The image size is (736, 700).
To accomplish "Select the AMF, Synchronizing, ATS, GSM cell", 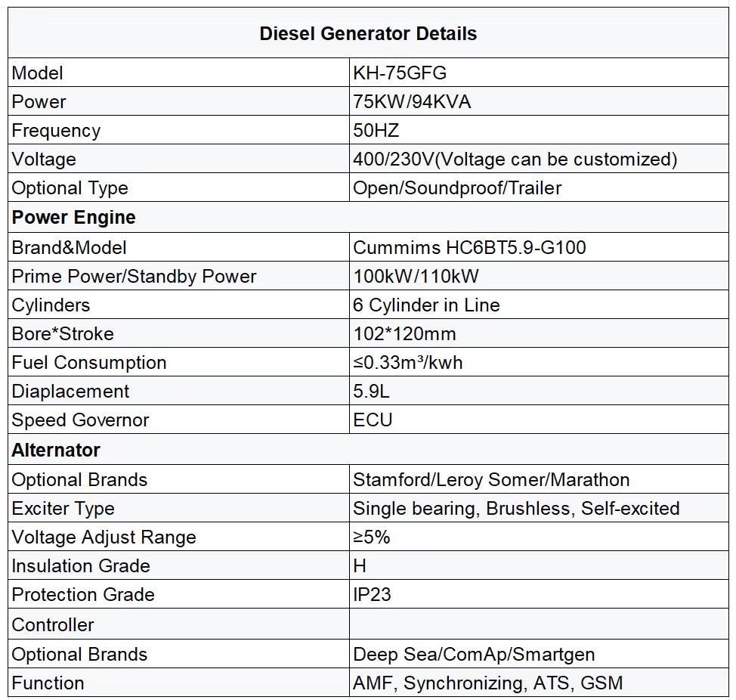I will pos(539,683).
